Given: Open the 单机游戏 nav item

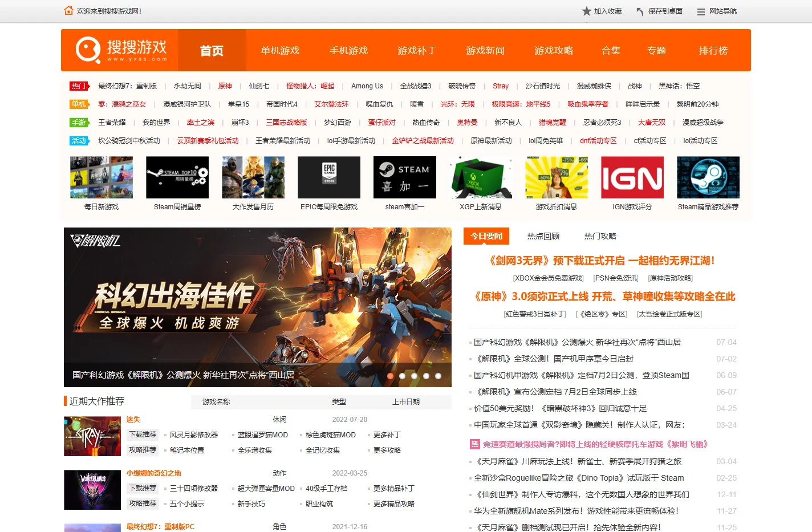Looking at the screenshot, I should tap(280, 50).
